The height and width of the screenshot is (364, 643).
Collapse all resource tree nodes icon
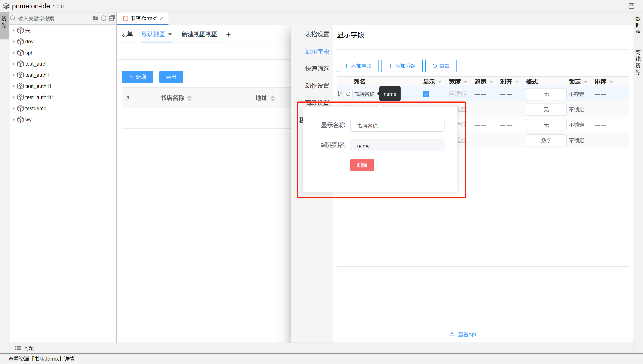tap(112, 18)
